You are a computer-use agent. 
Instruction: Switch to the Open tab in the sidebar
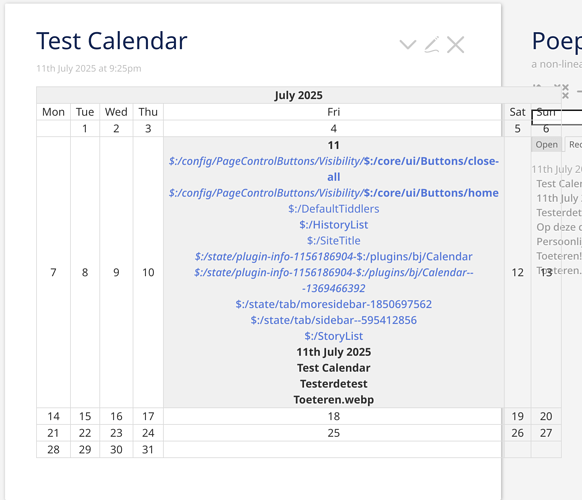[x=546, y=144]
